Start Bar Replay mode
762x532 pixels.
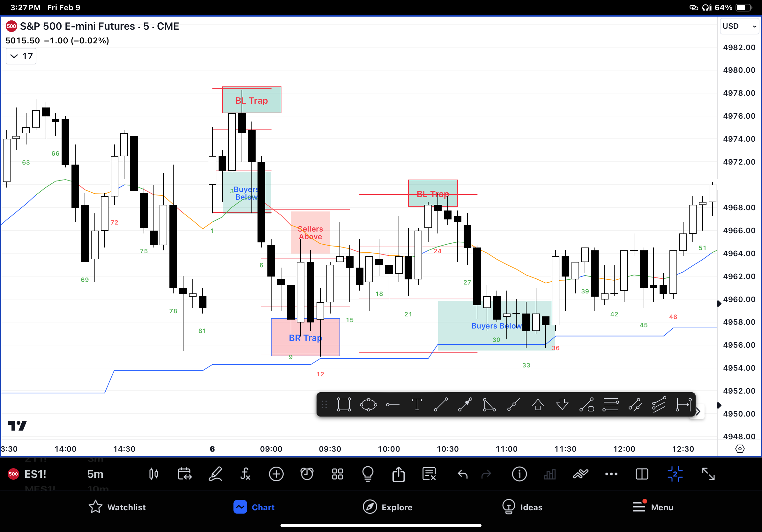pos(184,474)
